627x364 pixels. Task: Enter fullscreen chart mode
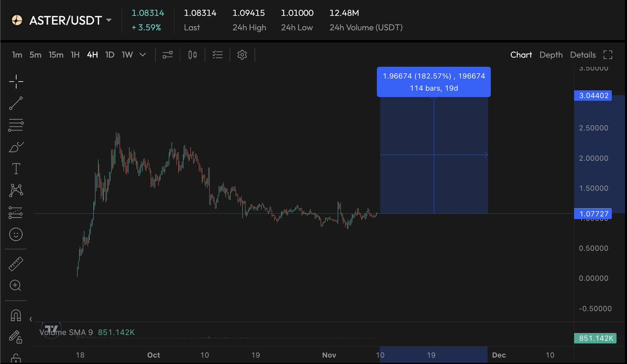click(x=608, y=55)
